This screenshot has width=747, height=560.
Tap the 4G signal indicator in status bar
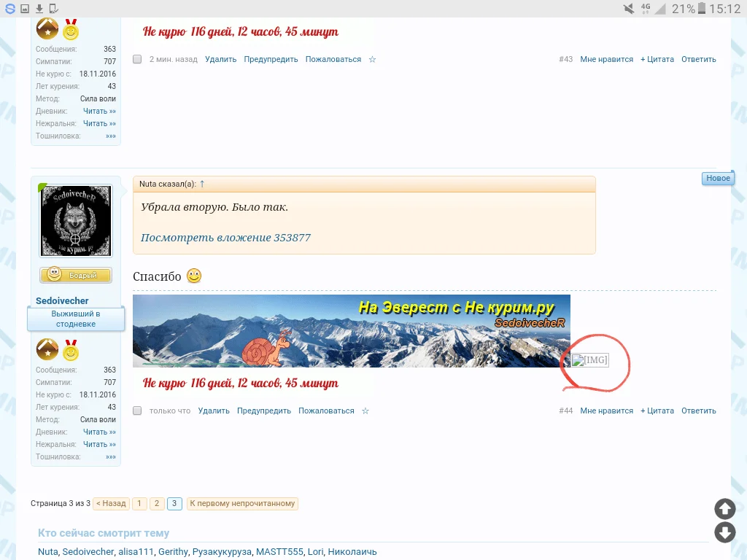(x=652, y=9)
